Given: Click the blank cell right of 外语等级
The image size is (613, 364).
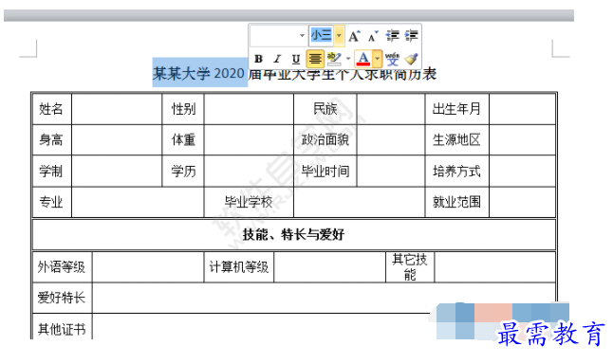Looking at the screenshot, I should (x=148, y=267).
